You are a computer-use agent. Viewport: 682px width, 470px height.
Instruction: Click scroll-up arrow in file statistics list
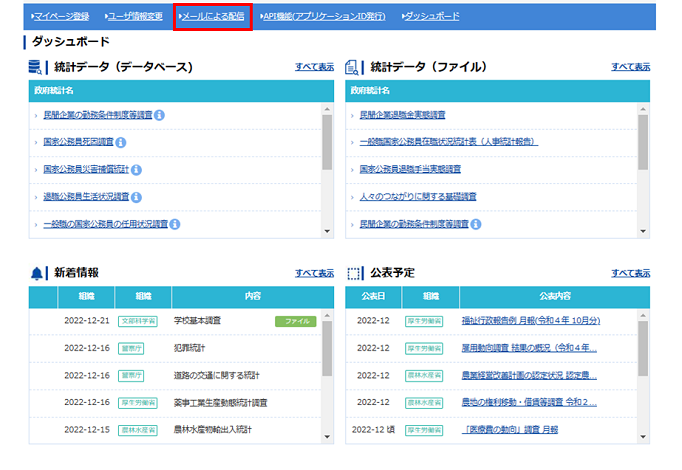pos(643,109)
